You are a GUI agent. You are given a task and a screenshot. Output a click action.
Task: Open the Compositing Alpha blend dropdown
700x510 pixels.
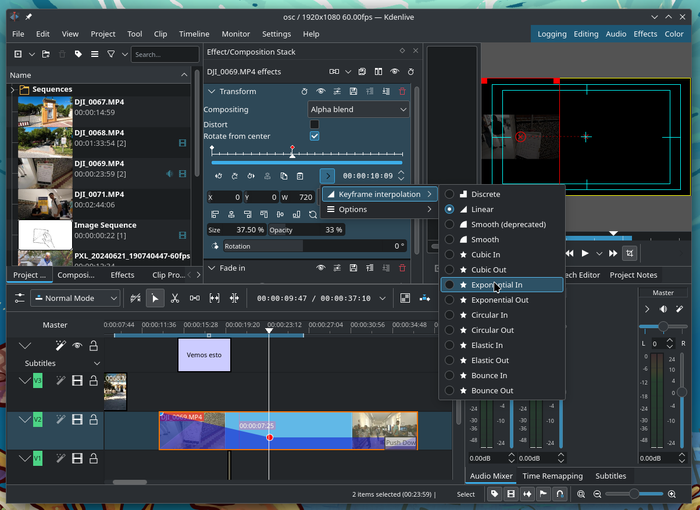pyautogui.click(x=358, y=109)
